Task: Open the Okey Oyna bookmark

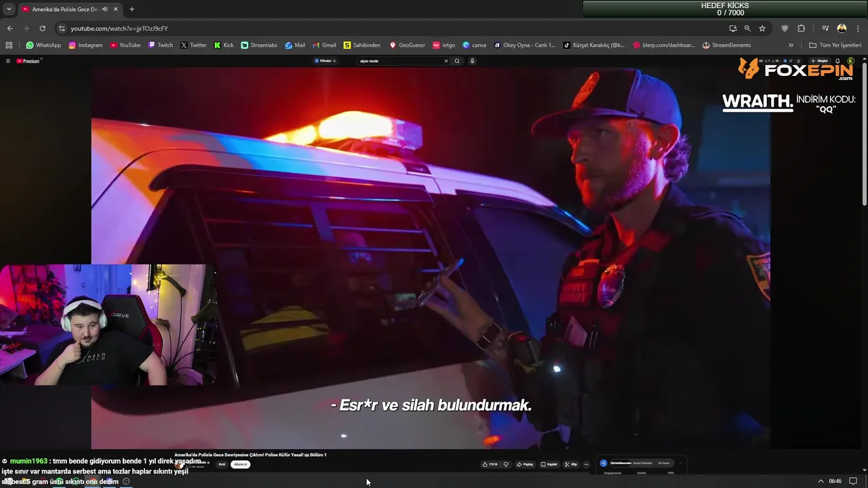Action: pos(524,45)
